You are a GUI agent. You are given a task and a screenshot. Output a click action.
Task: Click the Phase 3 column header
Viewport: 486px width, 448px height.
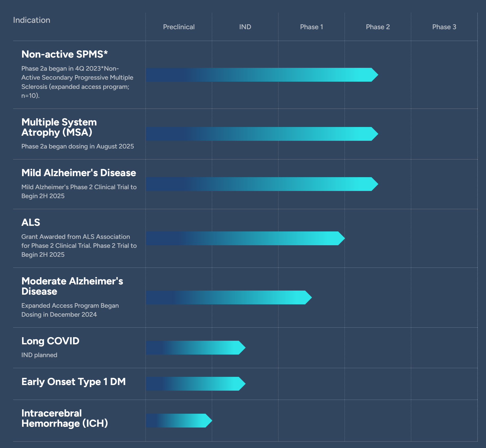tap(444, 27)
